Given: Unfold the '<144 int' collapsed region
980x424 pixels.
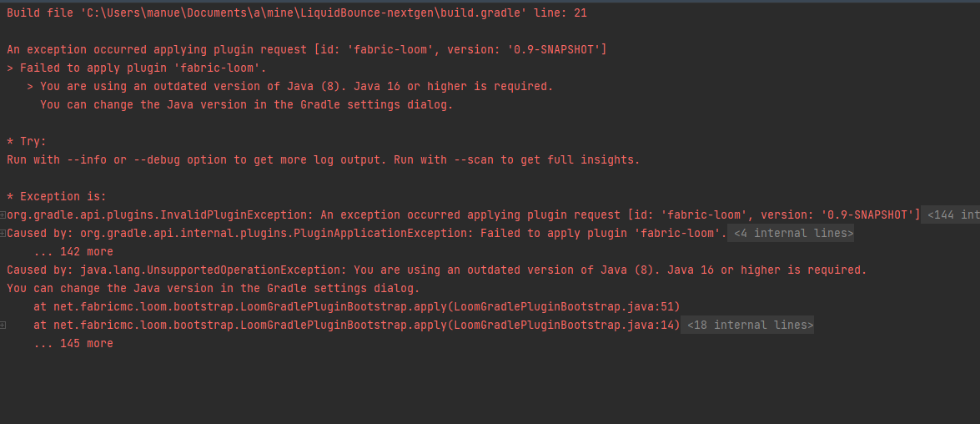Looking at the screenshot, I should (x=950, y=215).
